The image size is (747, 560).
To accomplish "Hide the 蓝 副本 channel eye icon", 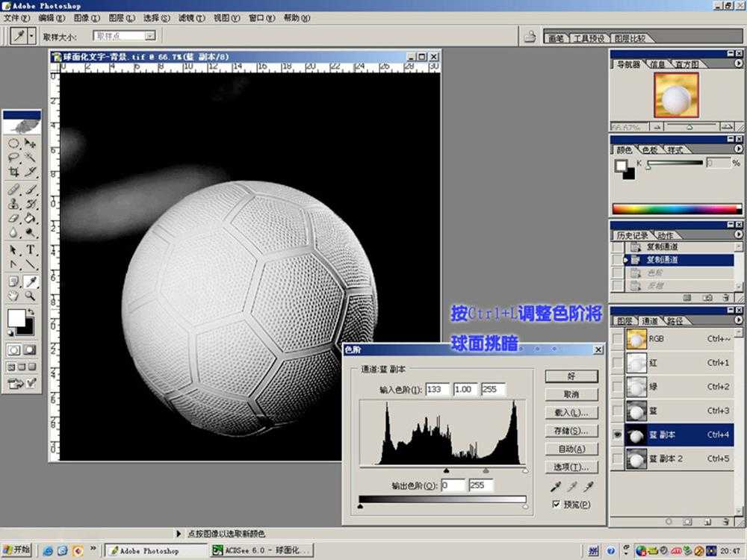I will 617,435.
